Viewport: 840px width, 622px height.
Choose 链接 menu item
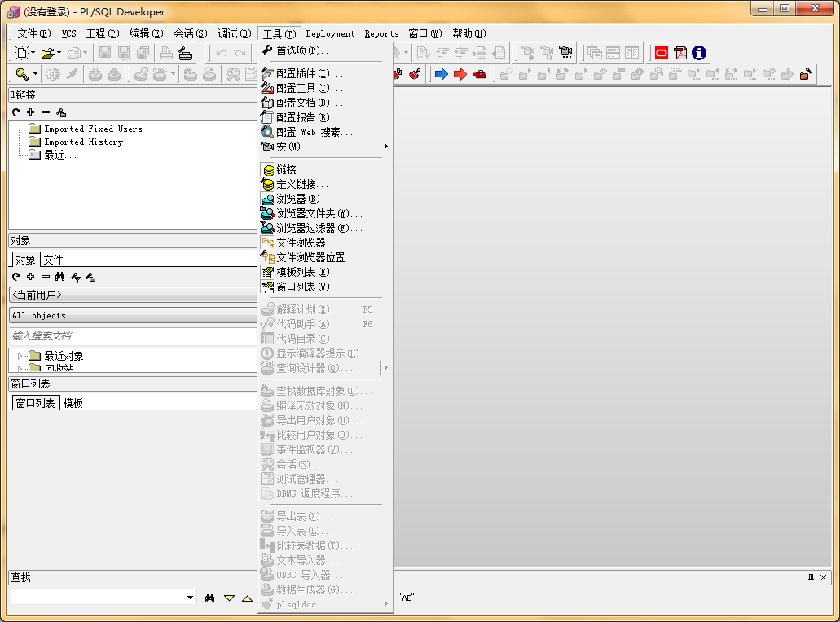click(326, 169)
